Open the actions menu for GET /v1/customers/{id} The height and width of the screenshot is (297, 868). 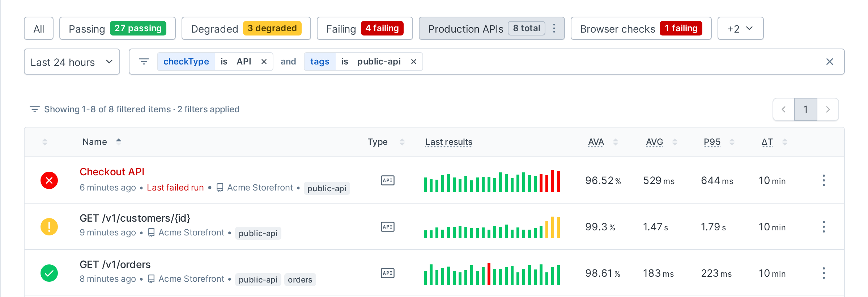click(824, 227)
